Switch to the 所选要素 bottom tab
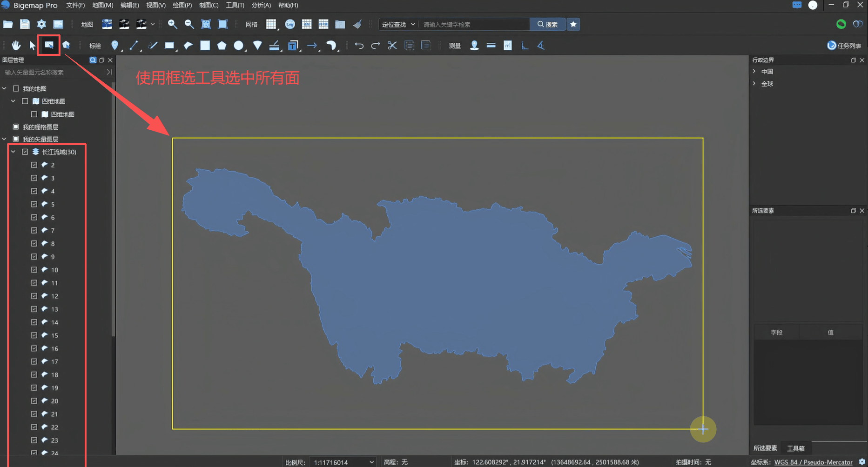 coord(765,448)
